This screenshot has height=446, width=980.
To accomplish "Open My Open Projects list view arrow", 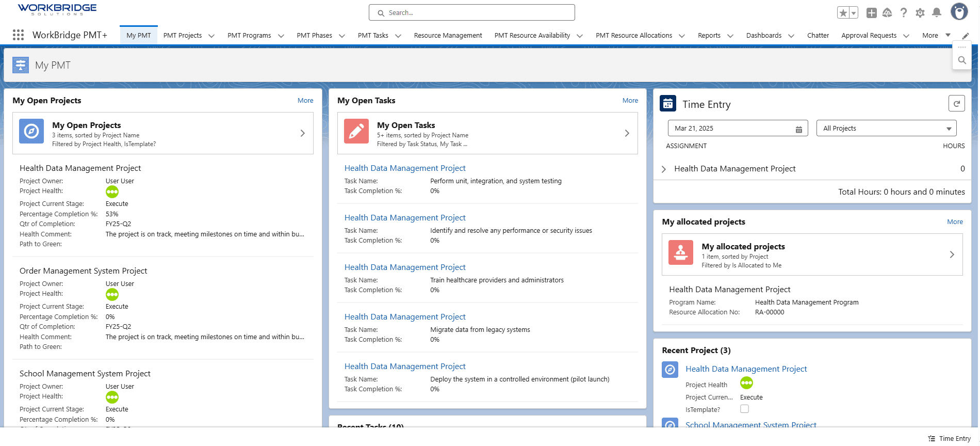I will click(303, 133).
